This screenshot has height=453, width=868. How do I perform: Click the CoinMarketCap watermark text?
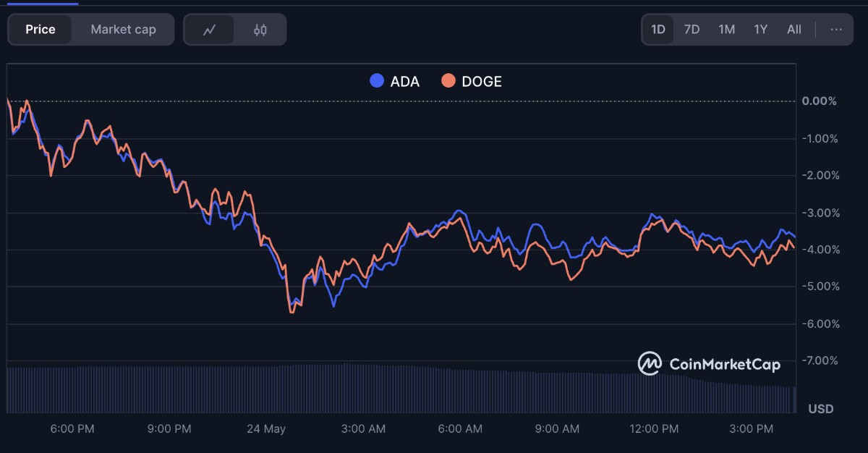(725, 365)
